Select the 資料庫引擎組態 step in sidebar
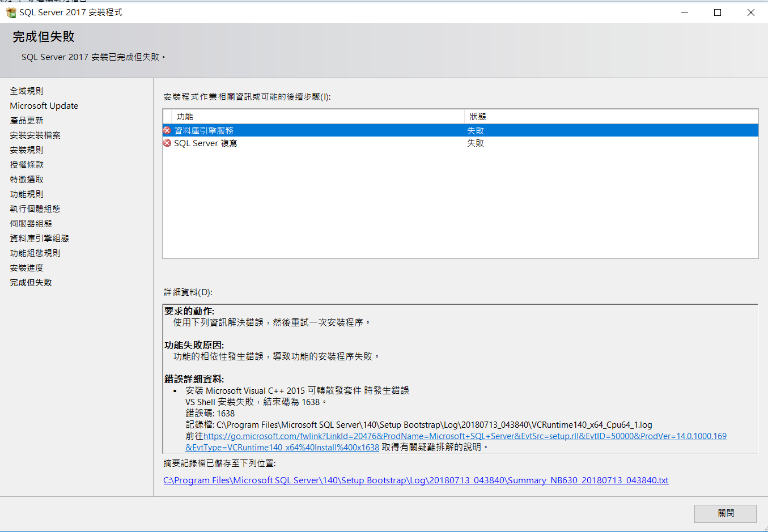The height and width of the screenshot is (532, 768). click(39, 238)
